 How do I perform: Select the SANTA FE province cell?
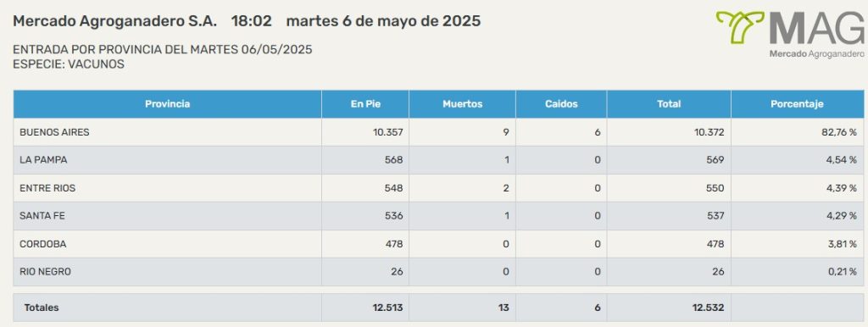coord(167,216)
